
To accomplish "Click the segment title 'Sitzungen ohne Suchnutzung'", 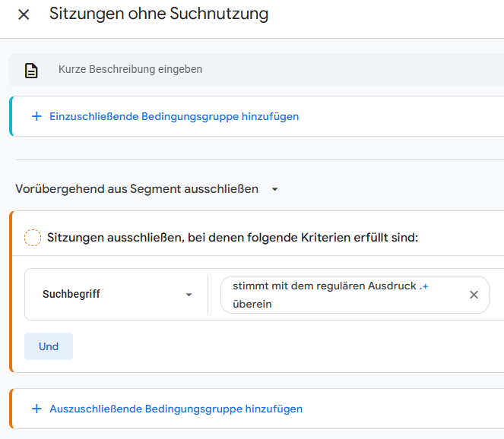I will click(159, 14).
